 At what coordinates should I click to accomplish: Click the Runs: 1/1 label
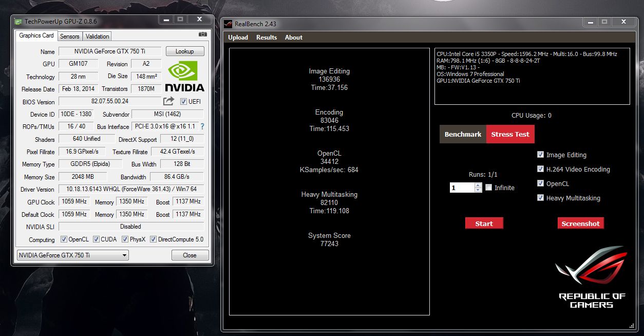tap(483, 175)
